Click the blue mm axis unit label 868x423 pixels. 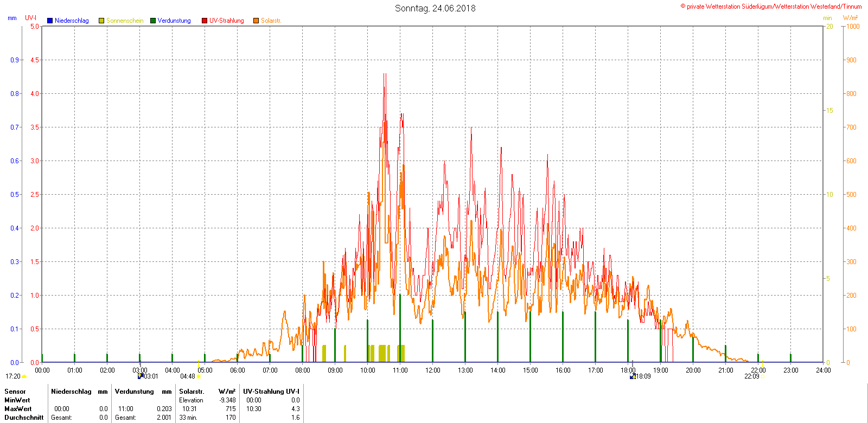[x=12, y=18]
